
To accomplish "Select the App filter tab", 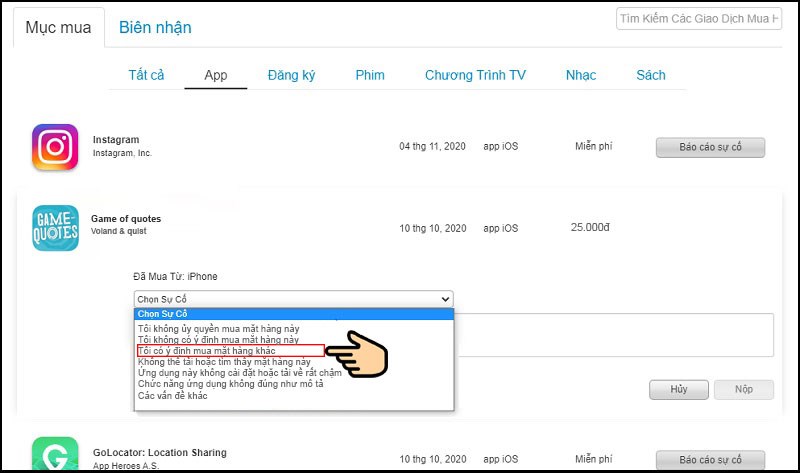I will coord(216,76).
